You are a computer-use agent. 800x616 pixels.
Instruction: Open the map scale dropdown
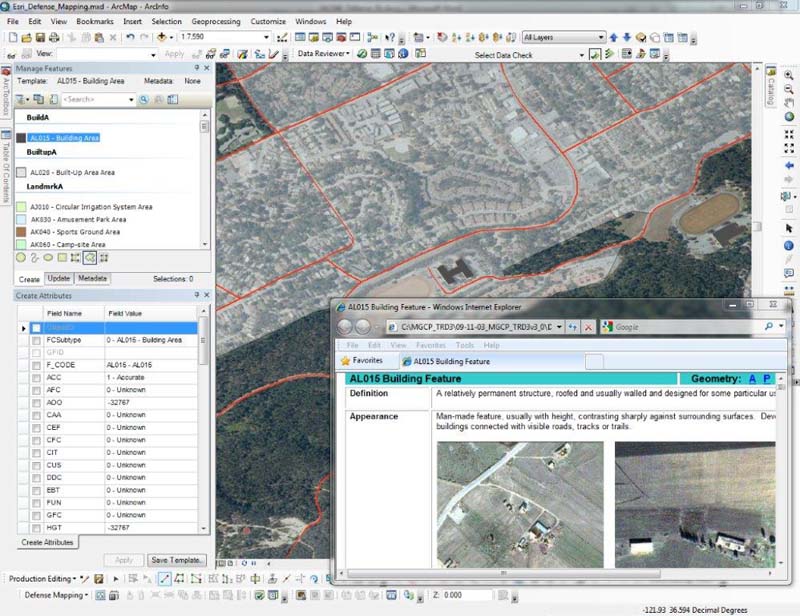(x=266, y=37)
